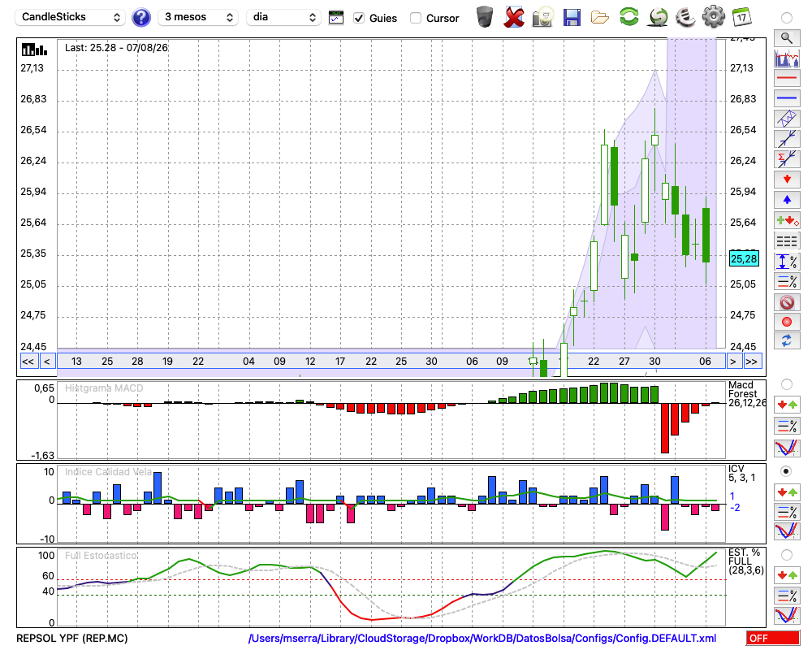Open settings with the gear icon
This screenshot has height=650, width=812.
[714, 17]
